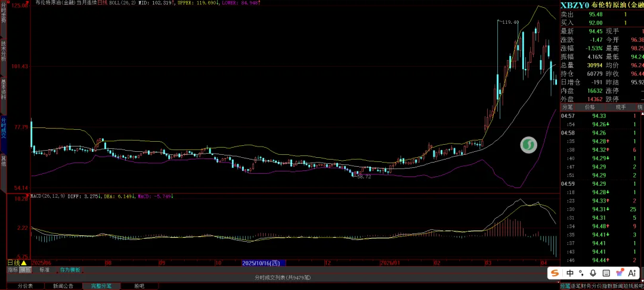Select the 逐笔 tab under quote panel
Screen dimensions: 644x290
pos(575,286)
